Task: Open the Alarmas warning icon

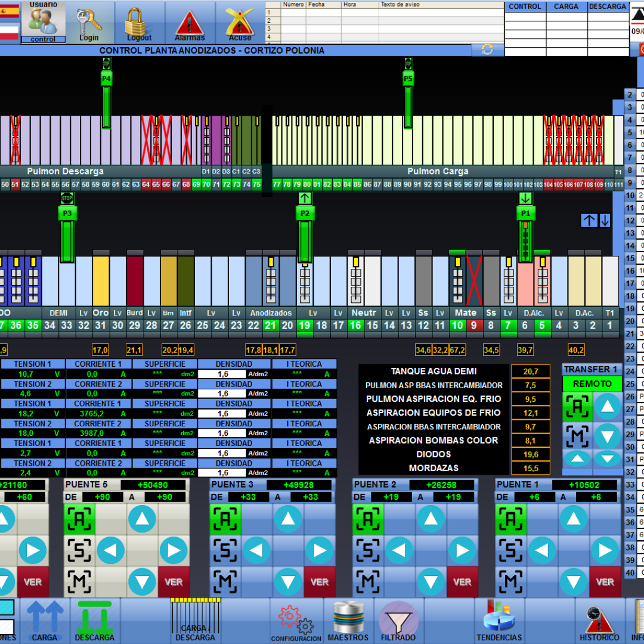Action: [x=190, y=22]
